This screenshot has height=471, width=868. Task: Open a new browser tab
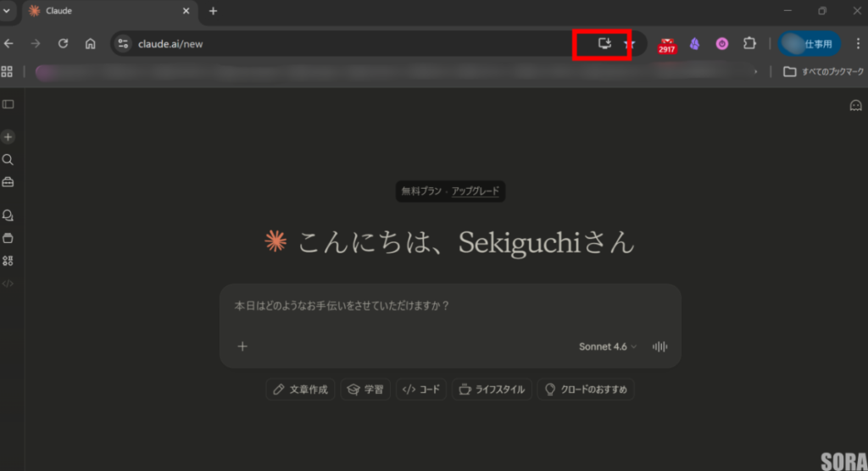pos(213,11)
